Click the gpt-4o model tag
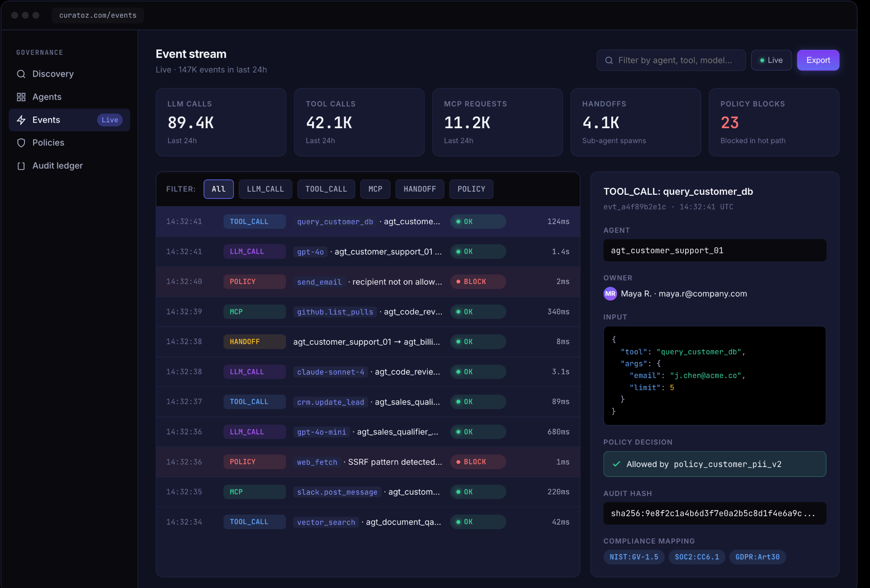870x588 pixels. [310, 252]
